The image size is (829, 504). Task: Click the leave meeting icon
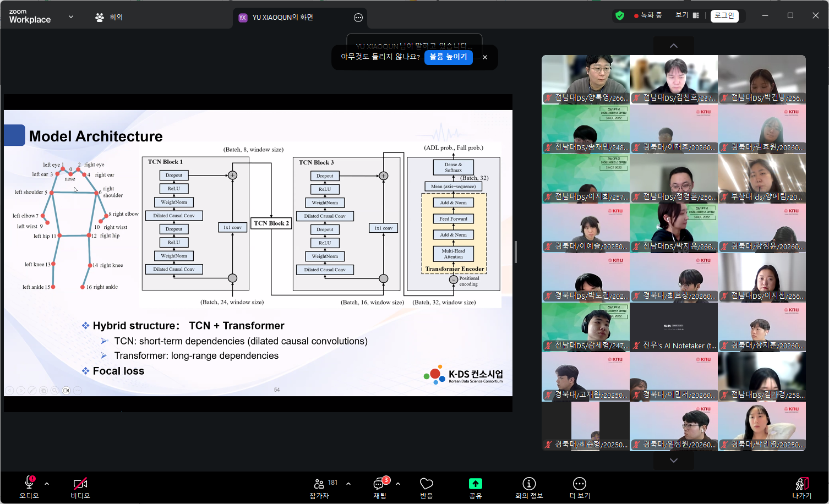click(x=801, y=484)
